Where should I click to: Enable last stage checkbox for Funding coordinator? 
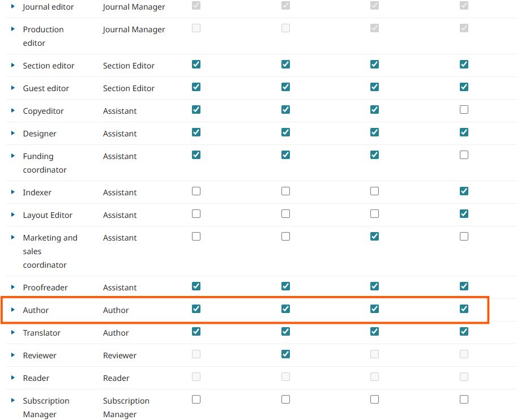point(464,155)
